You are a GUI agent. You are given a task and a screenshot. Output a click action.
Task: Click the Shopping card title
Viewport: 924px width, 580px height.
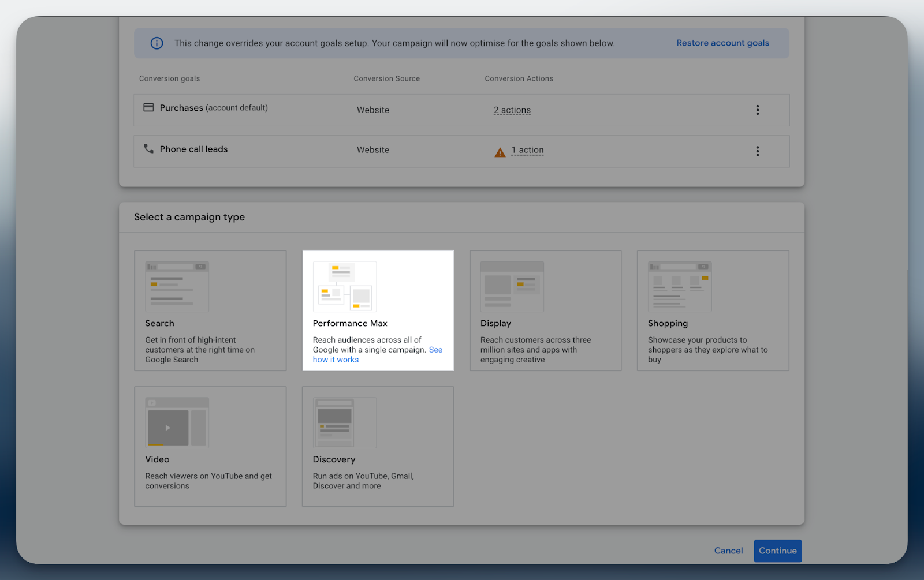[x=668, y=323]
